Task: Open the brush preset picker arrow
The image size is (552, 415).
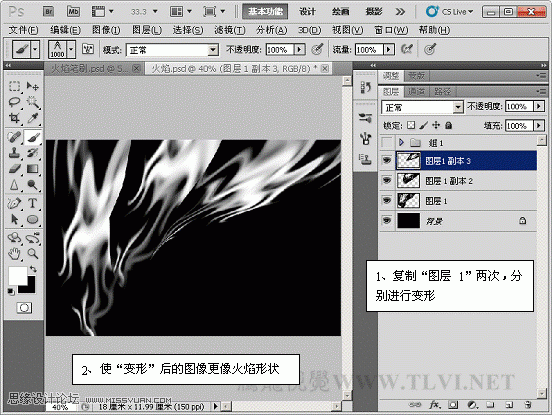Action: click(x=71, y=49)
